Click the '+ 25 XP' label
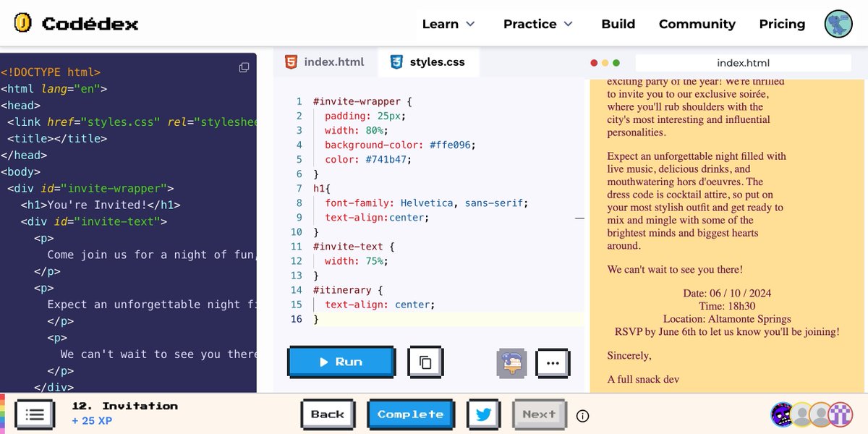 pyautogui.click(x=92, y=421)
